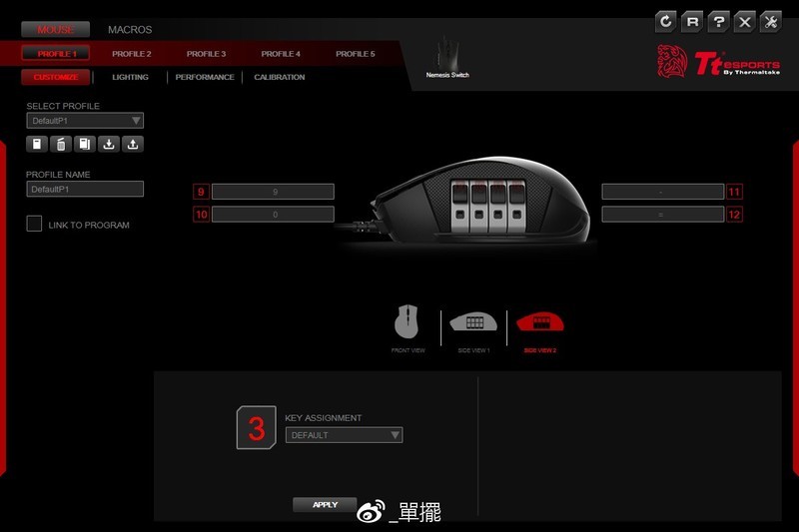Screen dimensions: 799x532
Task: Select button number 9 marker
Action: 202,192
